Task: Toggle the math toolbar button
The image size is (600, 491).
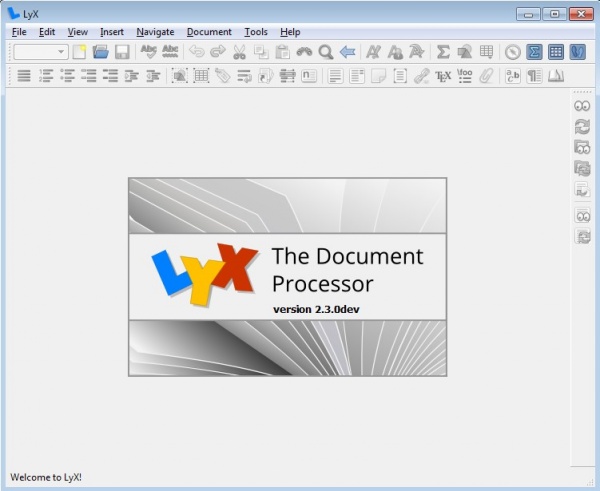Action: [535, 52]
